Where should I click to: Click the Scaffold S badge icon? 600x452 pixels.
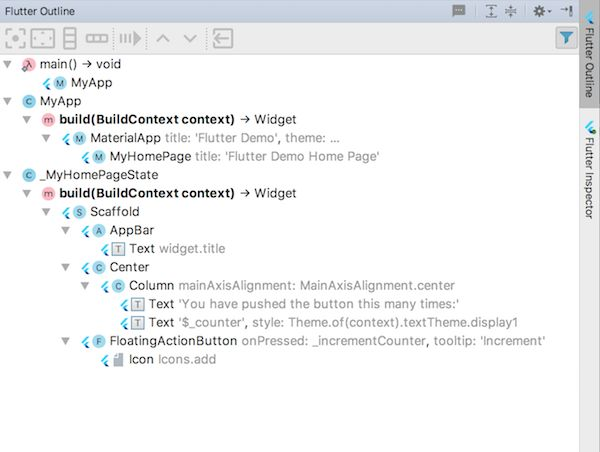tap(79, 212)
